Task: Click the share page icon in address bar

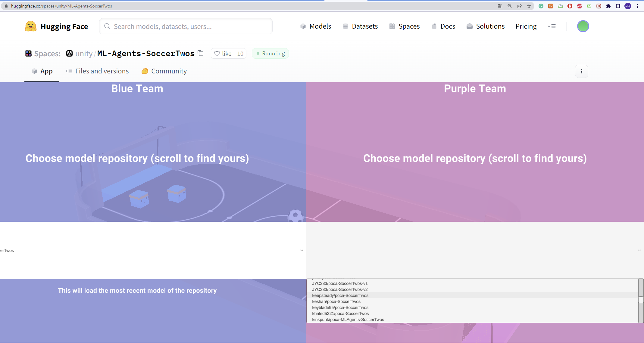Action: (519, 6)
